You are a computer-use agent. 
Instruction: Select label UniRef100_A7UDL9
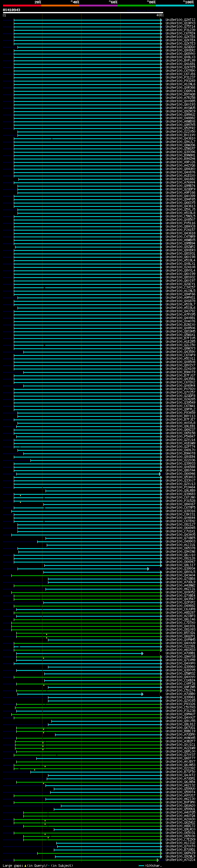pos(180,583)
